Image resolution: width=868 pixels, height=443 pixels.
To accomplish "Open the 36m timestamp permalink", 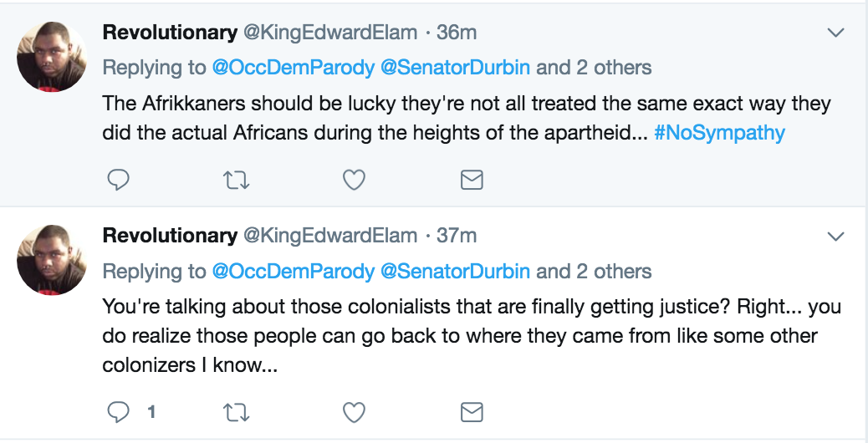I will click(457, 33).
